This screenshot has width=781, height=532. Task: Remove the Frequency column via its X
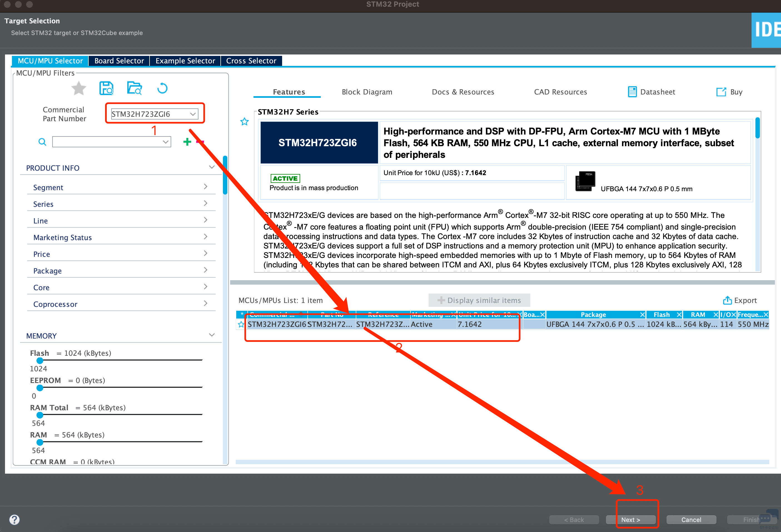click(766, 315)
